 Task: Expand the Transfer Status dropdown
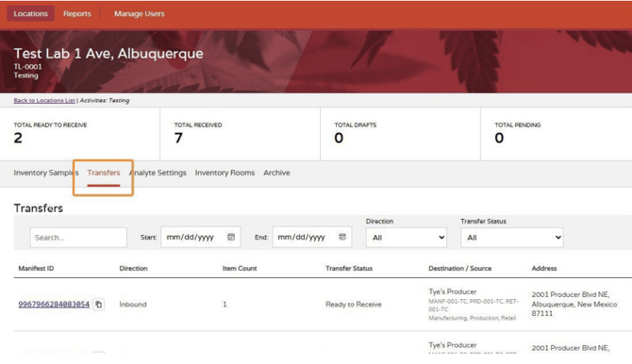[x=512, y=238]
